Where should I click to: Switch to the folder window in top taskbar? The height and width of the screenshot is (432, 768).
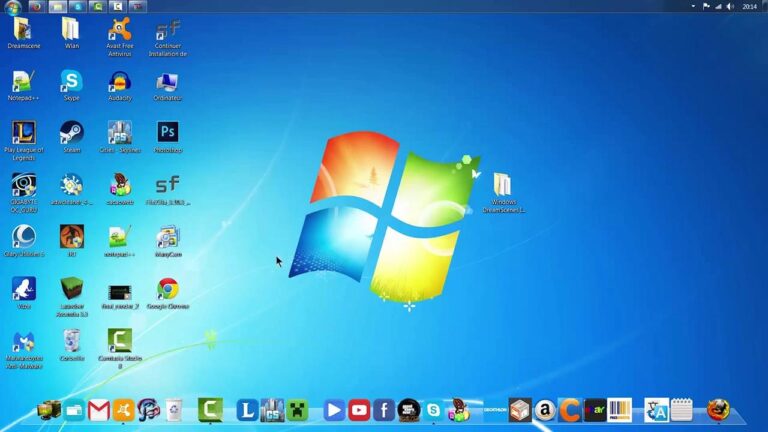point(57,6)
